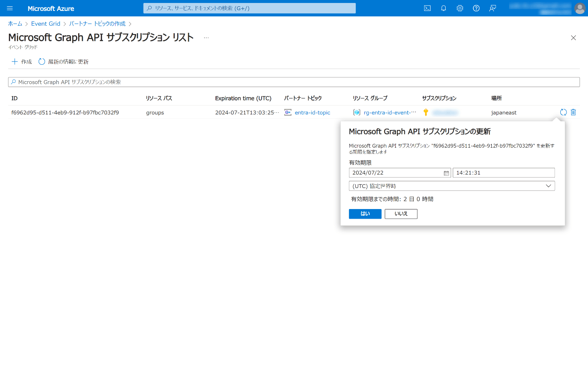Sort by パートナー トピック column header
This screenshot has height=368, width=588.
pos(303,98)
